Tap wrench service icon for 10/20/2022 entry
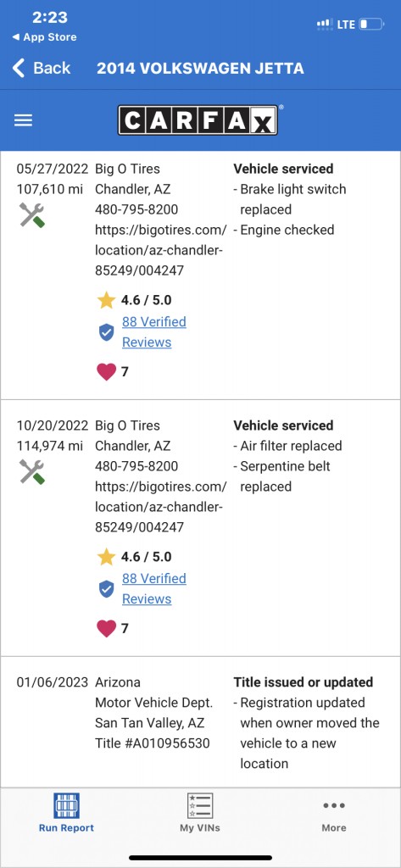Screen dimensions: 401x868 click(x=32, y=471)
